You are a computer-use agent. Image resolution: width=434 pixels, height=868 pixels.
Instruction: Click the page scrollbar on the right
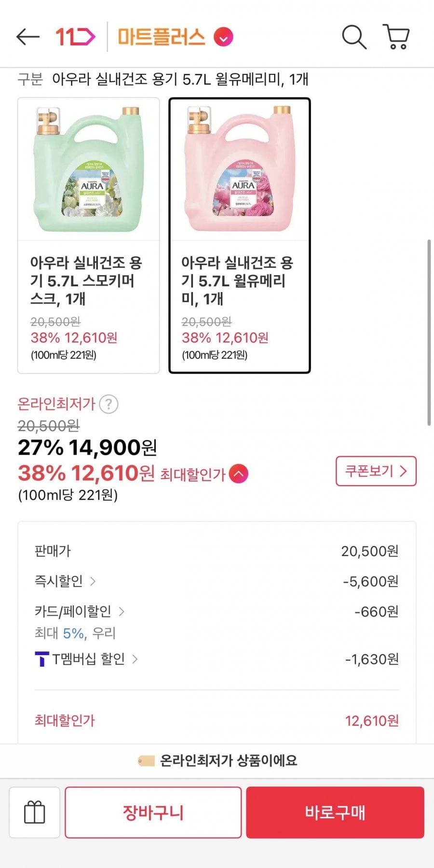point(429,333)
